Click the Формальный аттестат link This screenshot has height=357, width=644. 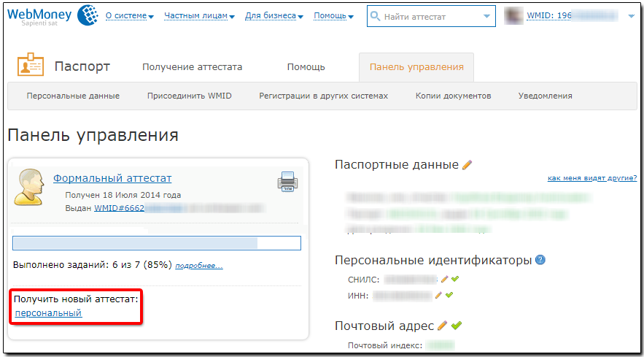click(x=112, y=178)
